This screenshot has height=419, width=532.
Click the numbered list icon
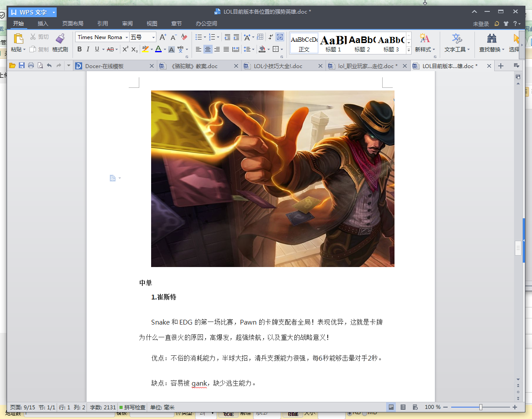pyautogui.click(x=212, y=37)
